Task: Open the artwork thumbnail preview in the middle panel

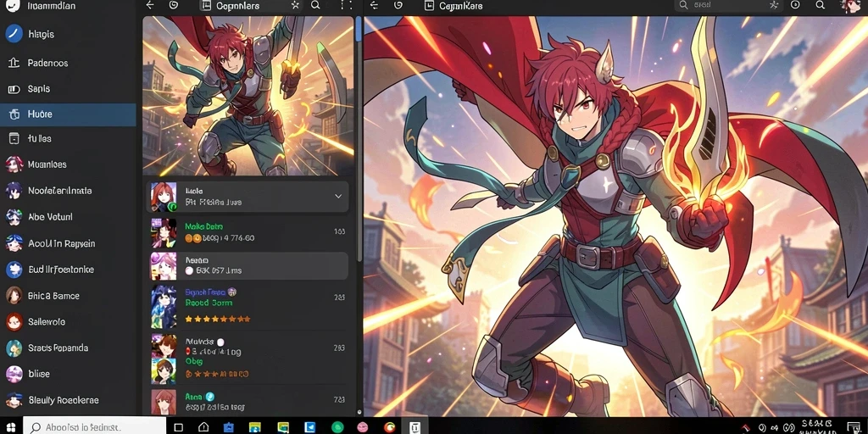Action: [248, 96]
